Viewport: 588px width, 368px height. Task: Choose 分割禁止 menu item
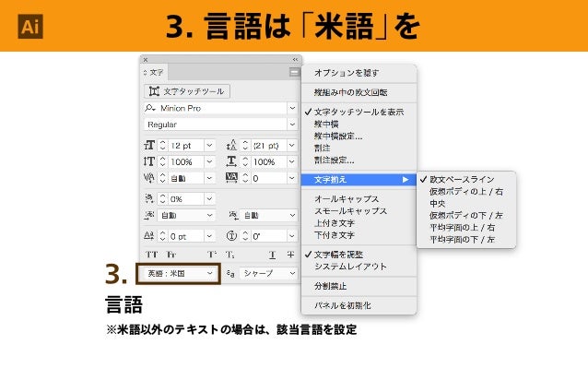click(359, 286)
